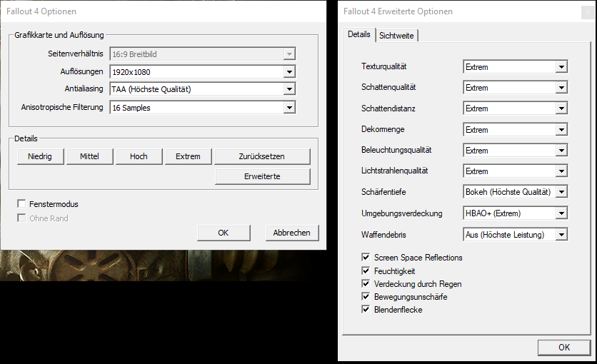Click OK in Erweiterte Optionen window
Screen dimensions: 597x364
[x=564, y=348]
